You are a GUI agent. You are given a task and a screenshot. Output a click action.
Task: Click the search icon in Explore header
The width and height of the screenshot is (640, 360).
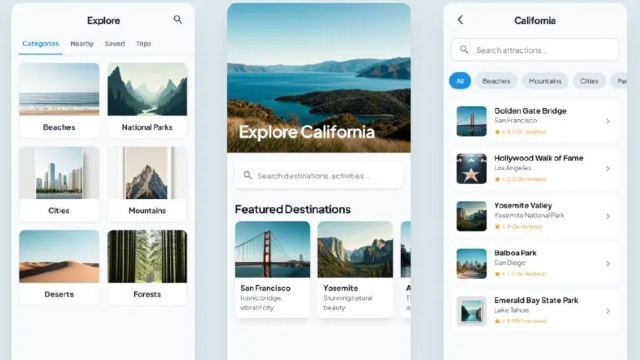pyautogui.click(x=178, y=19)
